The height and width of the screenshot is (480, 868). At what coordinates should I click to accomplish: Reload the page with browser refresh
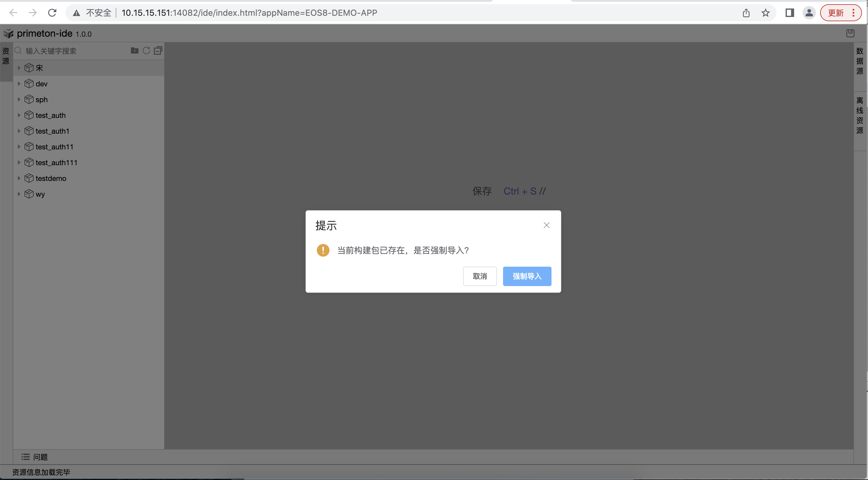pos(52,13)
